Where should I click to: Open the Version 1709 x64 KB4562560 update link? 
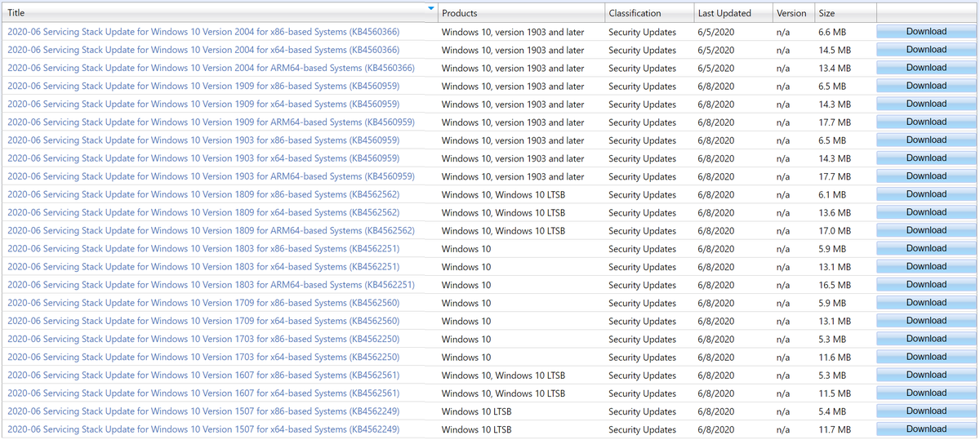coord(203,321)
